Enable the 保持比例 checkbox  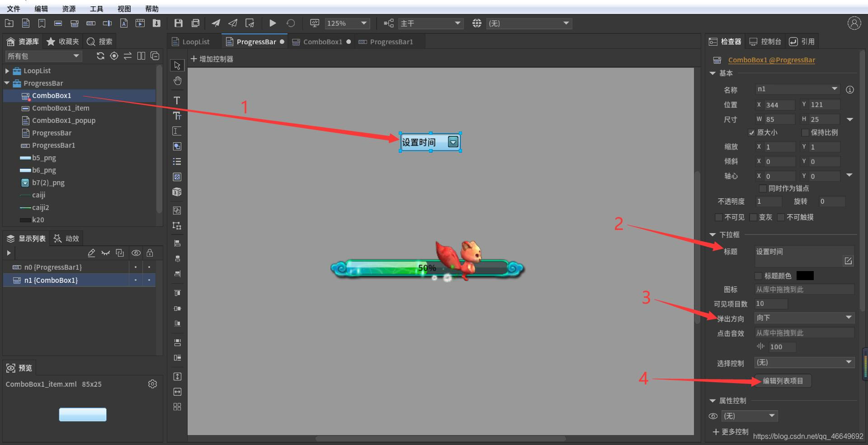805,132
